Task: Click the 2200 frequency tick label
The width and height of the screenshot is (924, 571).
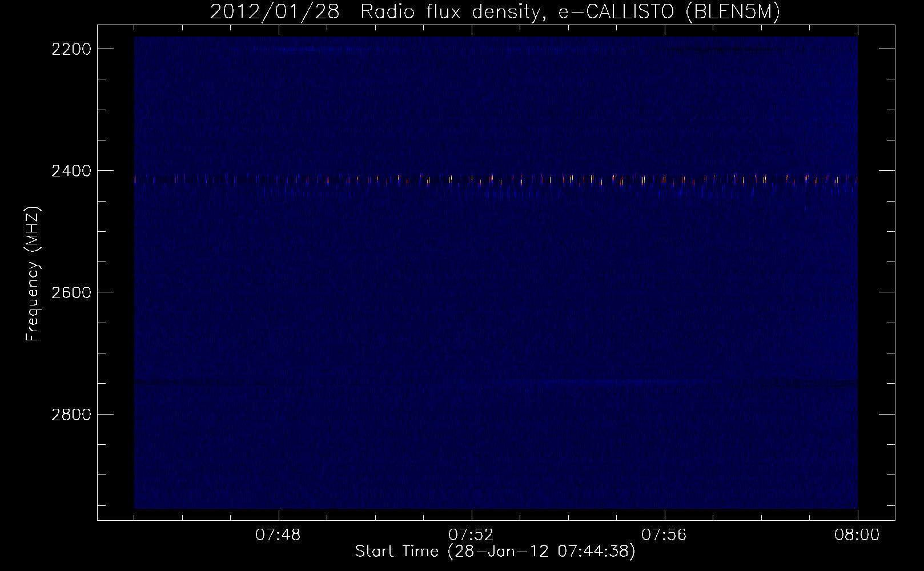Action: pyautogui.click(x=71, y=49)
